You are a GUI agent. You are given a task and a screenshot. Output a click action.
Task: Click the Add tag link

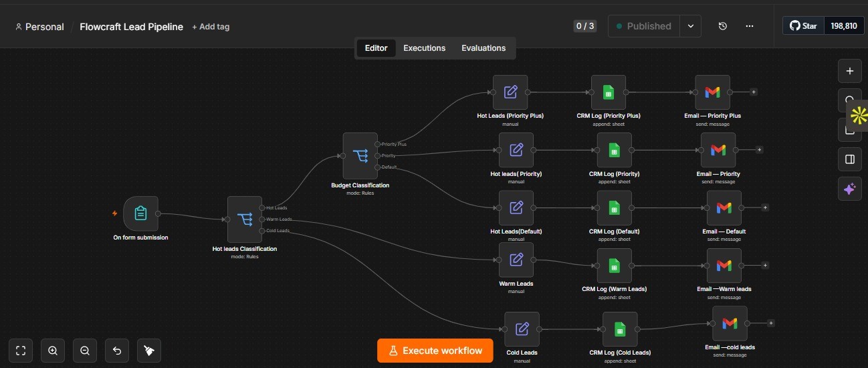pyautogui.click(x=211, y=27)
